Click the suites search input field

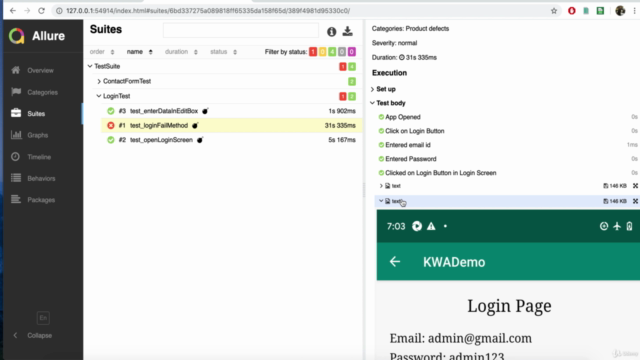click(240, 31)
